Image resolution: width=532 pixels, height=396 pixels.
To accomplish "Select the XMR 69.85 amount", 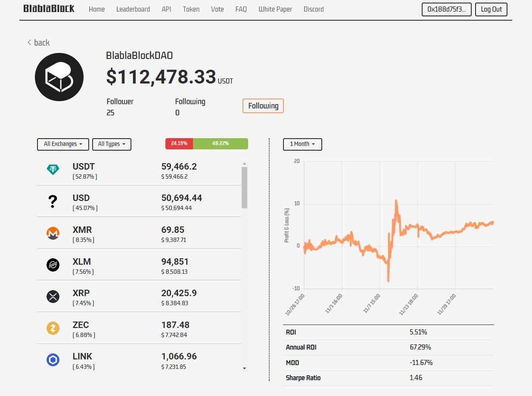I will [x=173, y=230].
